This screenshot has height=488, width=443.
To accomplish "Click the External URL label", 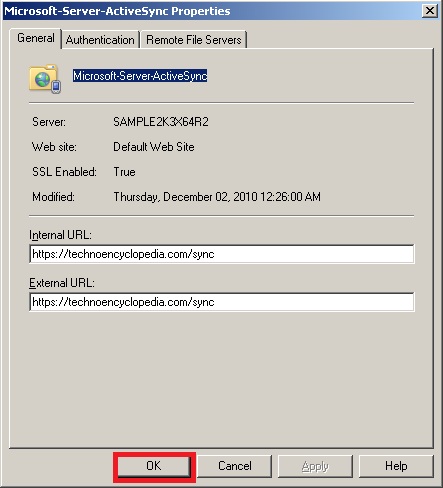I will tap(62, 283).
